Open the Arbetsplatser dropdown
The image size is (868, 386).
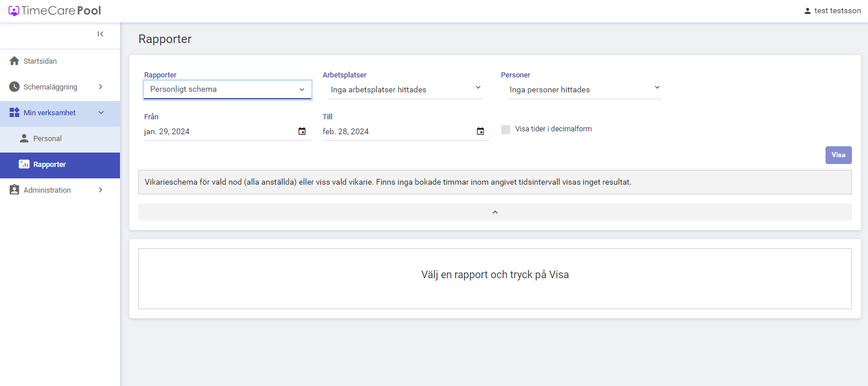click(x=405, y=89)
